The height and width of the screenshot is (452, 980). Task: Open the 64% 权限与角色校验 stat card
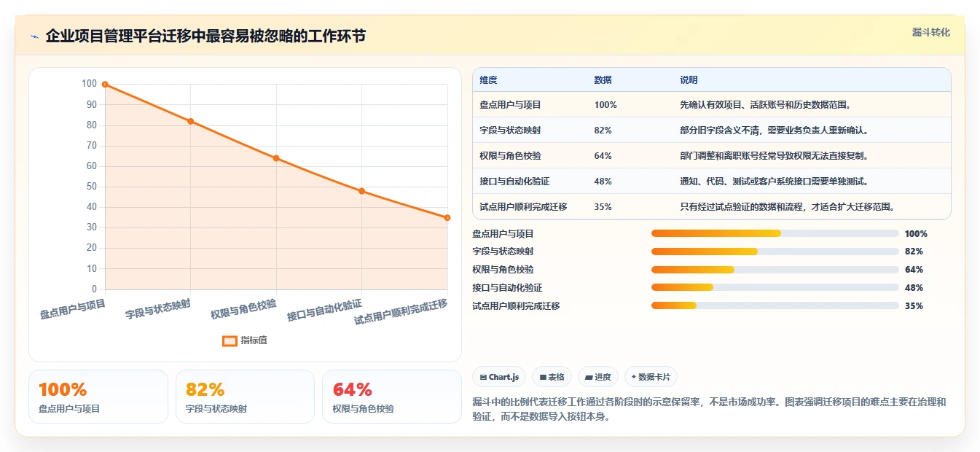(x=392, y=397)
